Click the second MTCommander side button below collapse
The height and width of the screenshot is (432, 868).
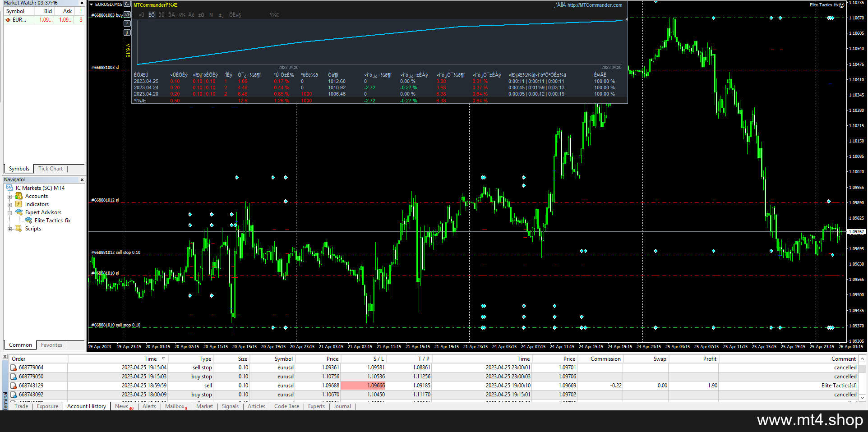[x=127, y=14]
